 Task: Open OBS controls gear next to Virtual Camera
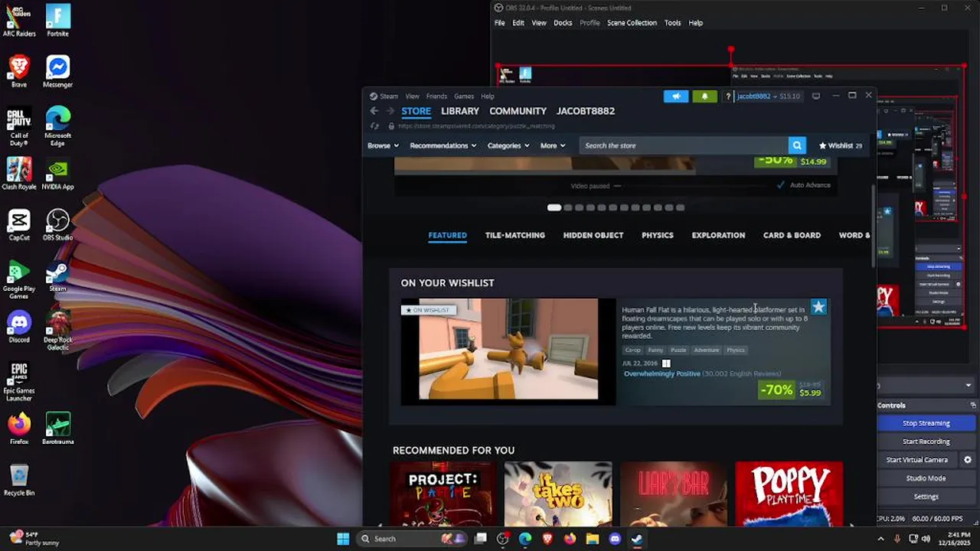click(x=968, y=460)
